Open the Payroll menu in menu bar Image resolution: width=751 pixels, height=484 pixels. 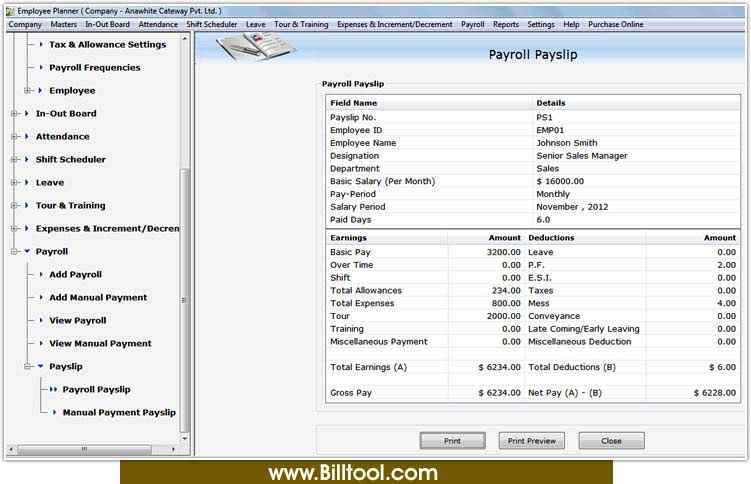click(x=473, y=24)
